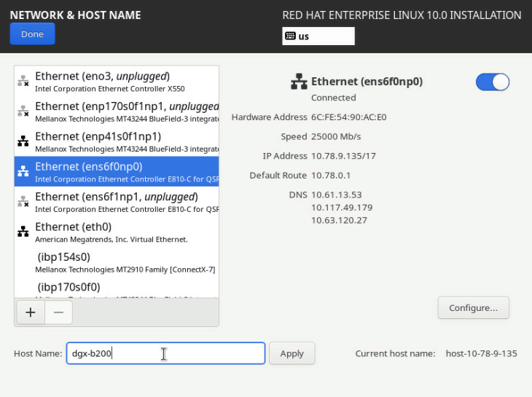Select the (ibp170s0f0) device entry
532x397 pixels.
click(x=117, y=288)
